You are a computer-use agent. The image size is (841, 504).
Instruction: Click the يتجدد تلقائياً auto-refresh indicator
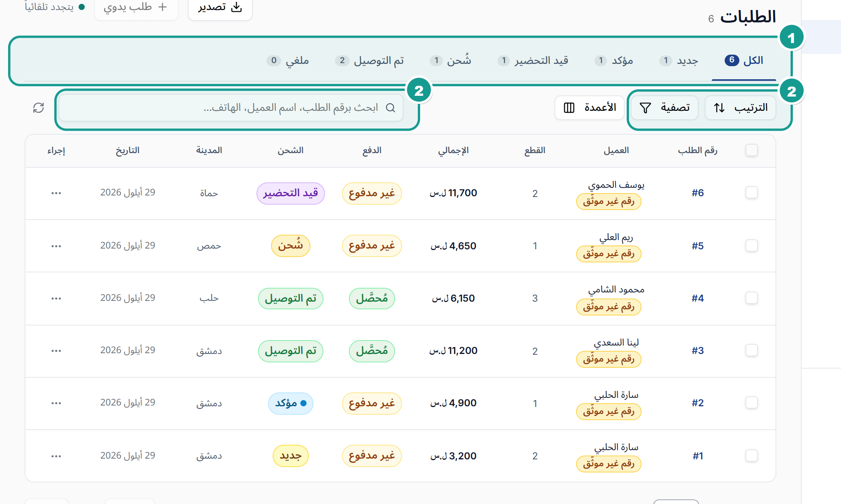point(55,7)
